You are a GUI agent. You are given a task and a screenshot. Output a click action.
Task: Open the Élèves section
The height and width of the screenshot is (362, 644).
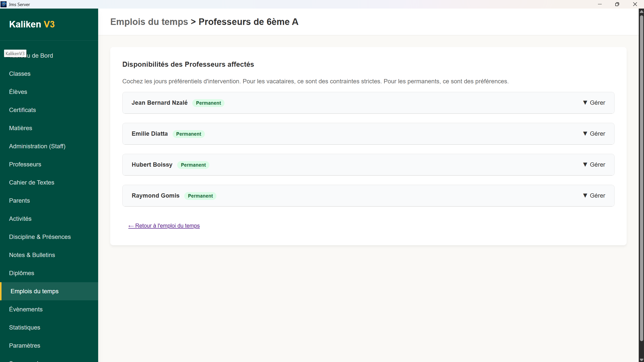click(x=18, y=92)
